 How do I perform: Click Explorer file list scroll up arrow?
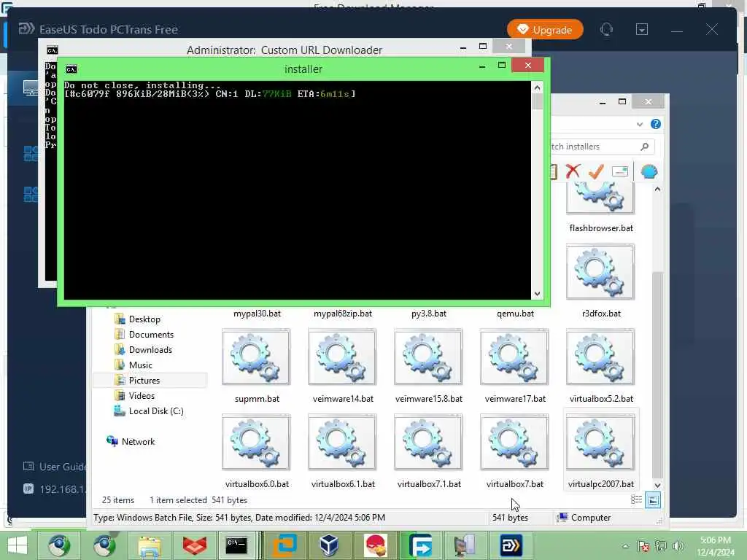coord(657,189)
